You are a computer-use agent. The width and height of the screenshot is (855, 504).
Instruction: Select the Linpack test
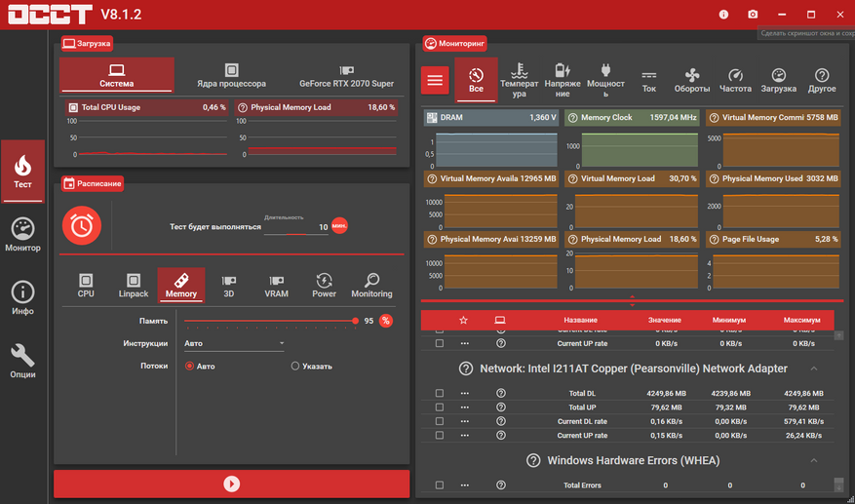point(134,285)
